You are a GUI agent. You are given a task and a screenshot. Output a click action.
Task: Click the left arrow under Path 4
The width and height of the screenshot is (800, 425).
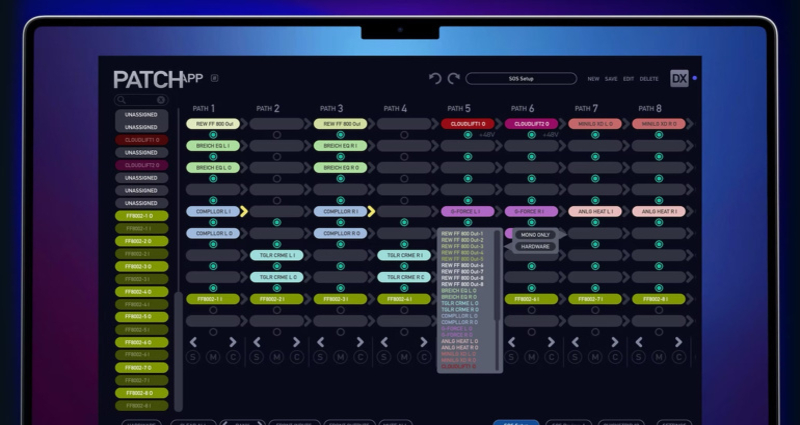click(x=384, y=342)
